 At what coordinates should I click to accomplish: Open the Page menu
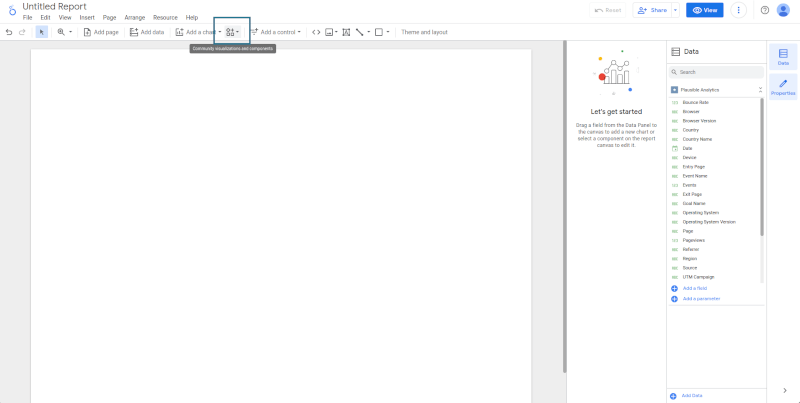pos(110,17)
